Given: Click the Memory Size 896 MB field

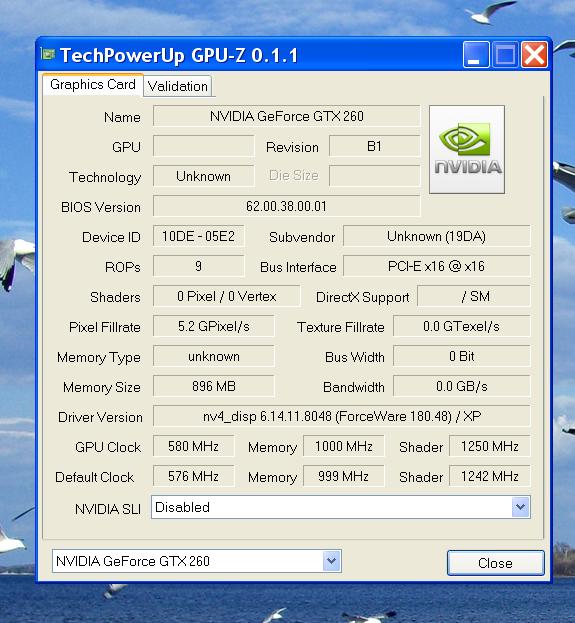Looking at the screenshot, I should [x=213, y=386].
